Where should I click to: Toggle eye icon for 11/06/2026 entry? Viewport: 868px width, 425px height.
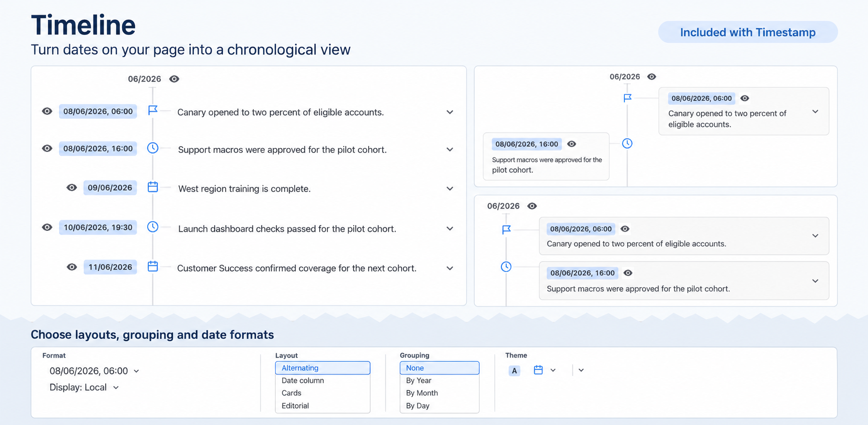tap(72, 267)
